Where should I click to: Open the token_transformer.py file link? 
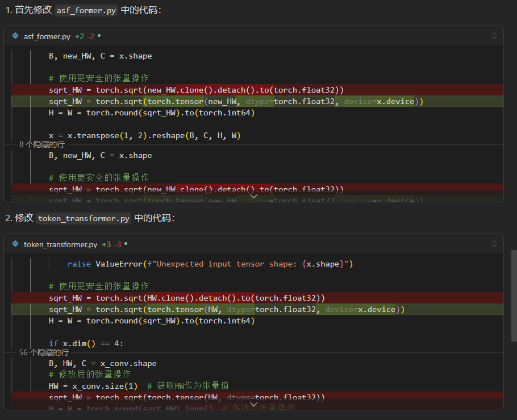point(60,244)
